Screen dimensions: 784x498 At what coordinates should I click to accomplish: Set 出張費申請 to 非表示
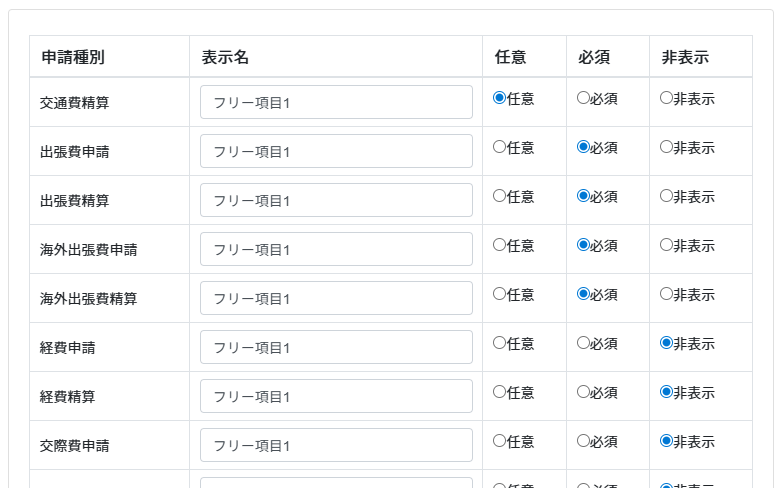(x=667, y=147)
